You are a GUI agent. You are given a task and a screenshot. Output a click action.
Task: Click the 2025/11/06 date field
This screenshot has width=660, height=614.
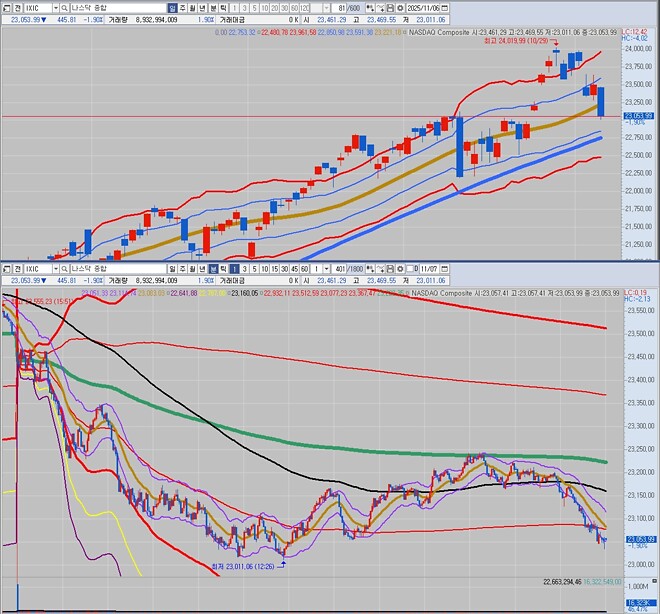423,8
